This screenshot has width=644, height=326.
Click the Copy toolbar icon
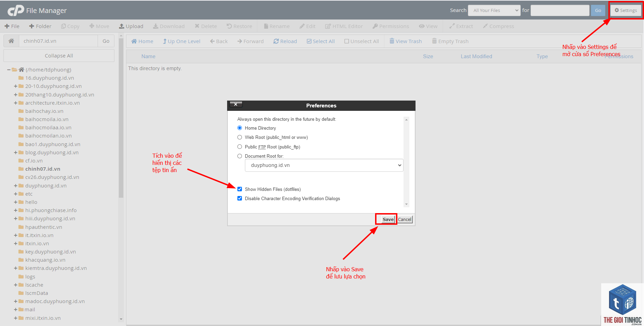click(x=63, y=26)
